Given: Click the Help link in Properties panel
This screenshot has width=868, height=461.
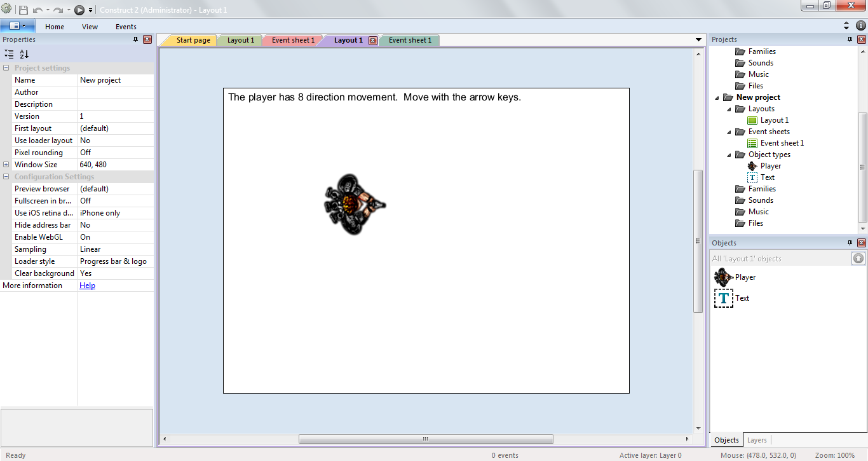Looking at the screenshot, I should [87, 285].
